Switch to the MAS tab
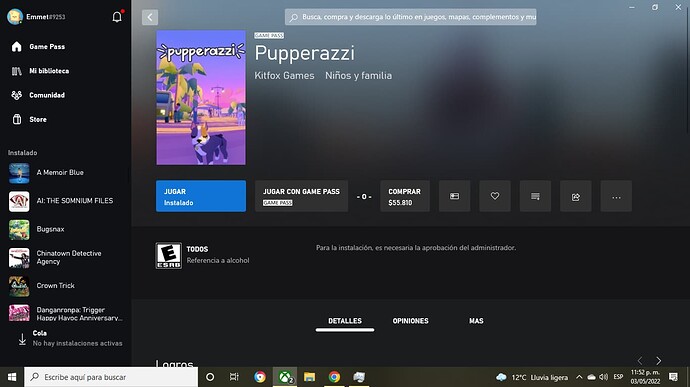 pos(476,321)
